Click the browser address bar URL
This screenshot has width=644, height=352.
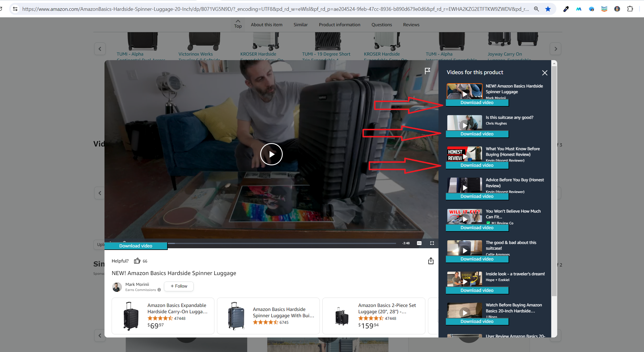coord(276,9)
